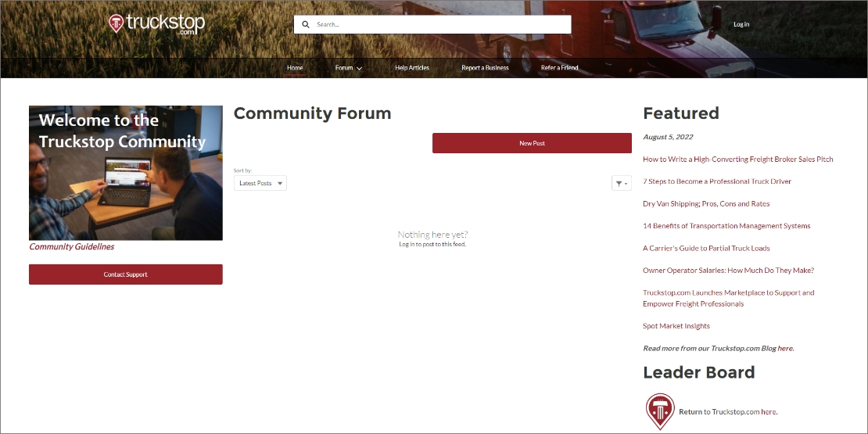
Task: Open Dry Van Shipping; Pros, Cons and Rates
Action: tap(706, 204)
